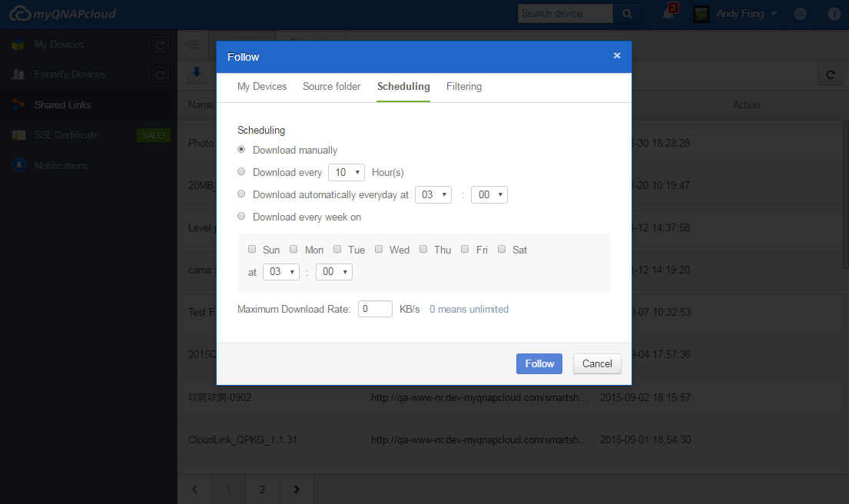Click the download arrow toolbar icon
849x504 pixels.
coord(197,74)
